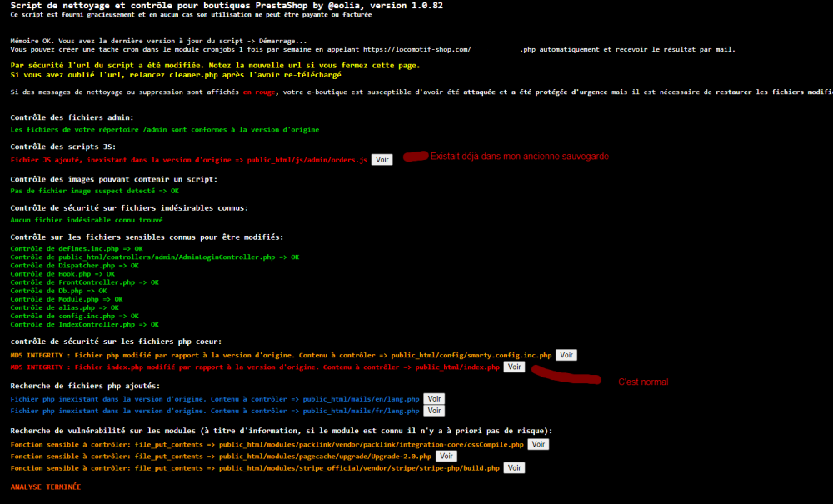The image size is (833, 504).
Task: Click Voir for stripe-php build.php file
Action: (x=514, y=467)
